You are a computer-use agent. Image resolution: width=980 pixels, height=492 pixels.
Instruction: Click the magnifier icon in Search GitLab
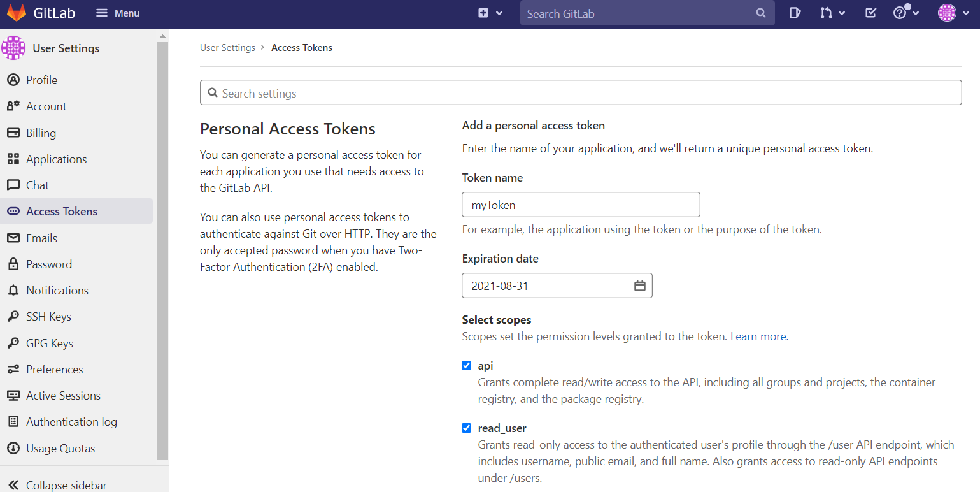click(x=760, y=13)
